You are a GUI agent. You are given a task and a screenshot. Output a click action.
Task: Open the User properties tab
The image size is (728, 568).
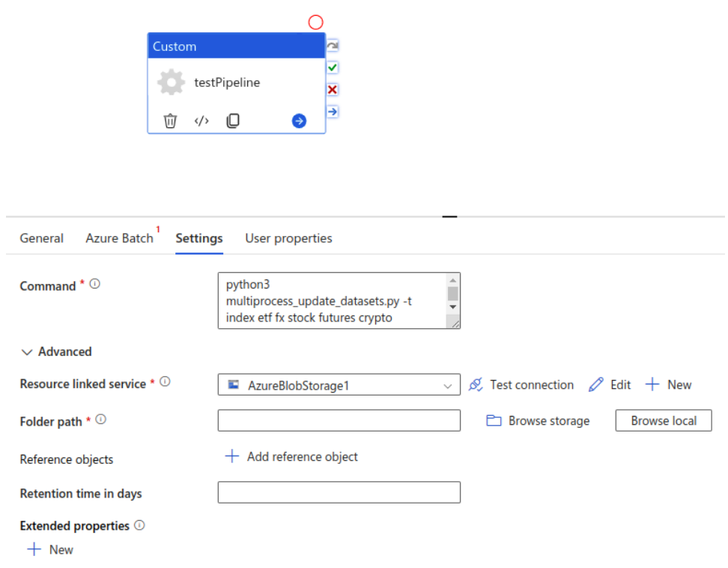[288, 238]
